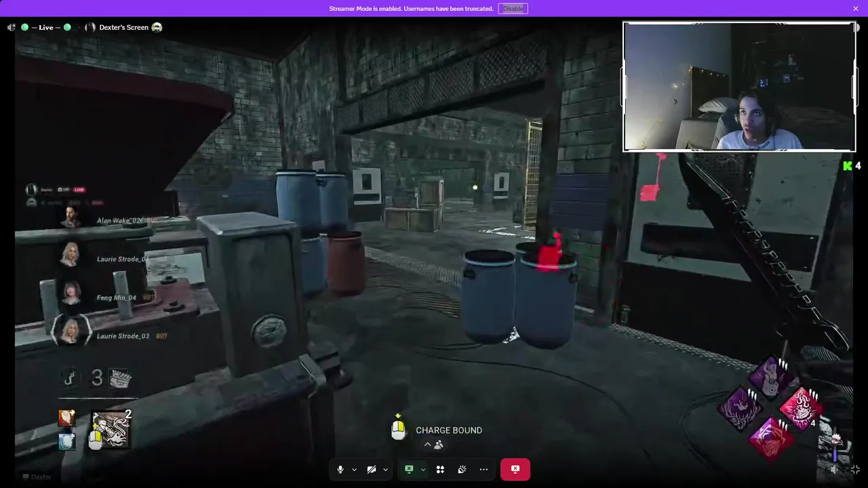Viewport: 868px width, 488px height.
Task: Click Alan Wake survivor portrait
Action: tap(71, 217)
